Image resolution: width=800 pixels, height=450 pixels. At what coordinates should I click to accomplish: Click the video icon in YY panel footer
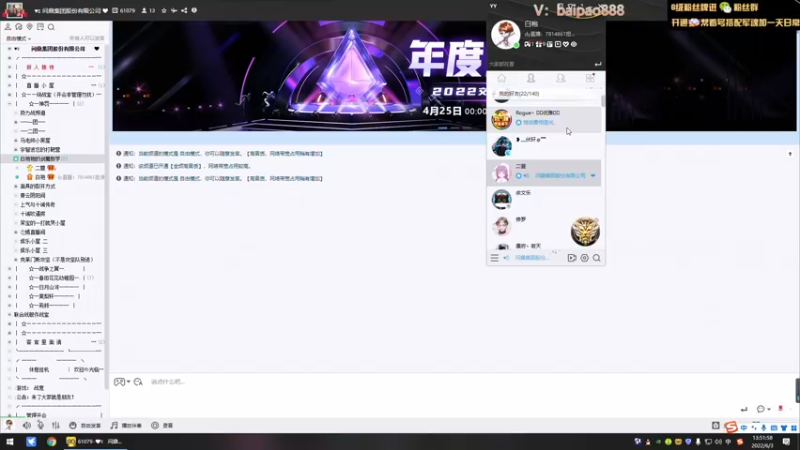572,258
